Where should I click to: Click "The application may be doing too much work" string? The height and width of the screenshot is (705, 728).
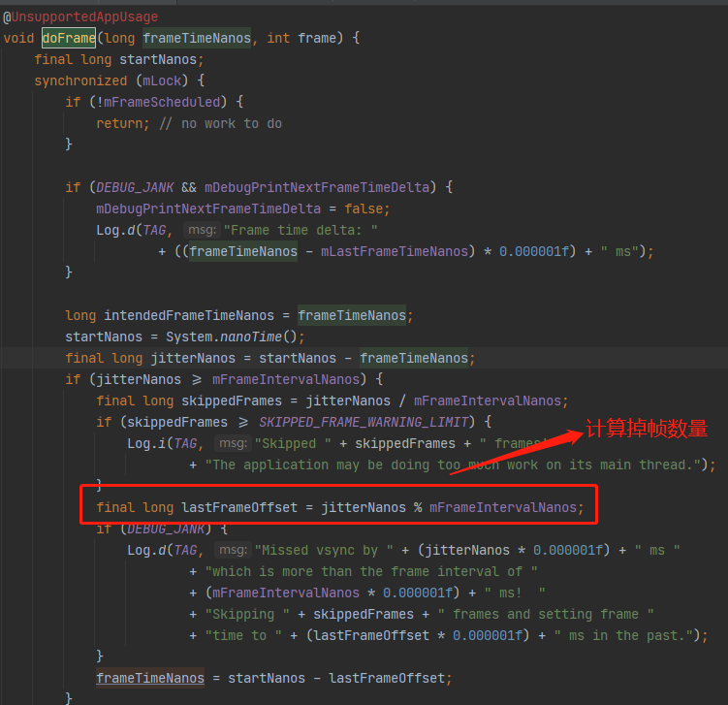point(453,465)
